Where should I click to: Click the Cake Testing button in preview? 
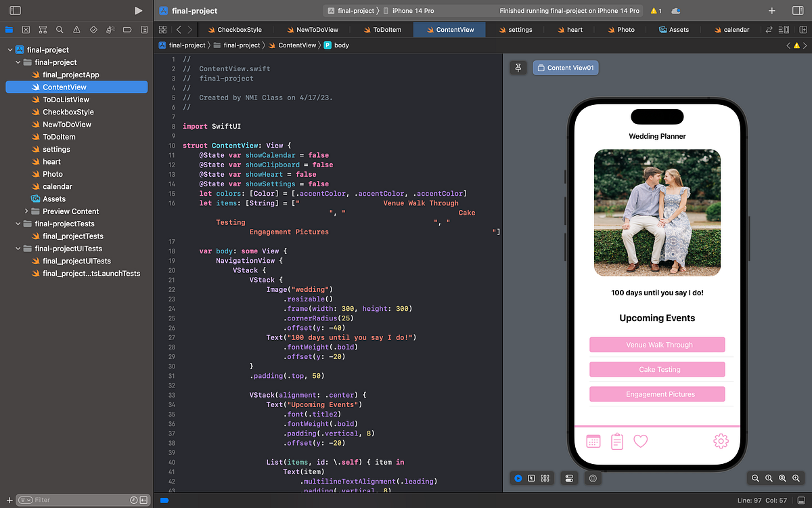657,369
